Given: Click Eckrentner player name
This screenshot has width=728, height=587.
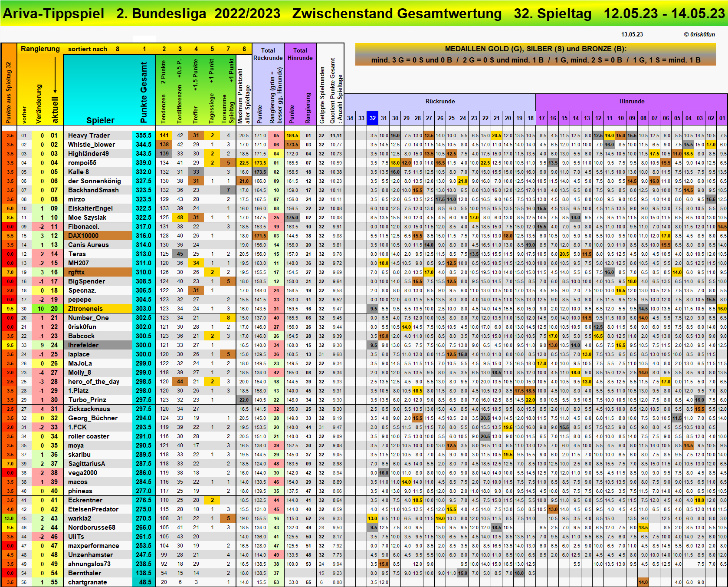Looking at the screenshot, I should coord(85,500).
